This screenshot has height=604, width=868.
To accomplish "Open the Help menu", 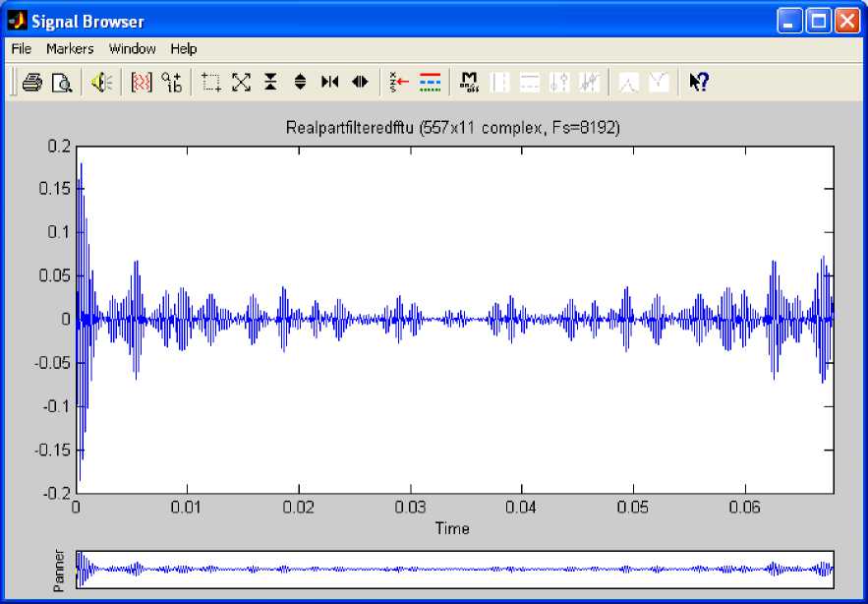I will 184,48.
